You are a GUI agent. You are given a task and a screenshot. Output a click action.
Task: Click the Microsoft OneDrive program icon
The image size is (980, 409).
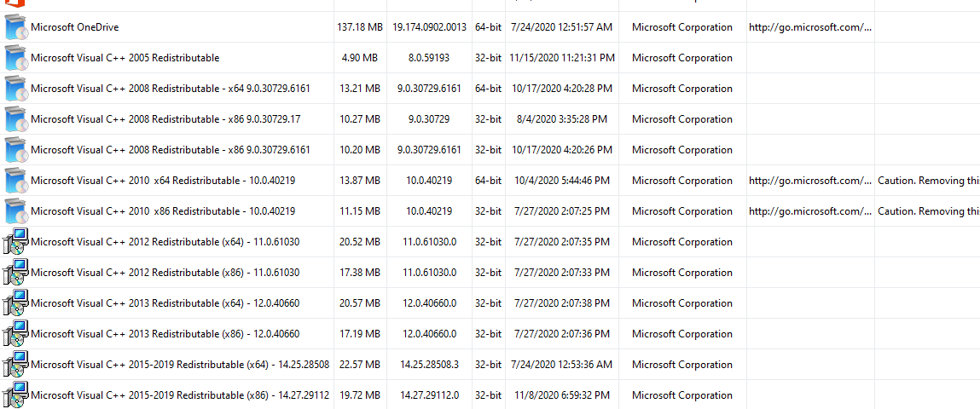click(15, 27)
